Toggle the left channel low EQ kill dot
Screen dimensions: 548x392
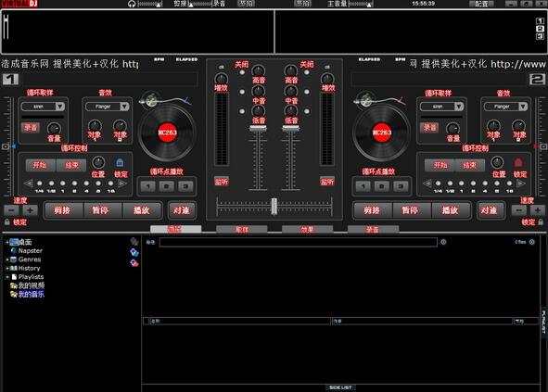point(242,111)
